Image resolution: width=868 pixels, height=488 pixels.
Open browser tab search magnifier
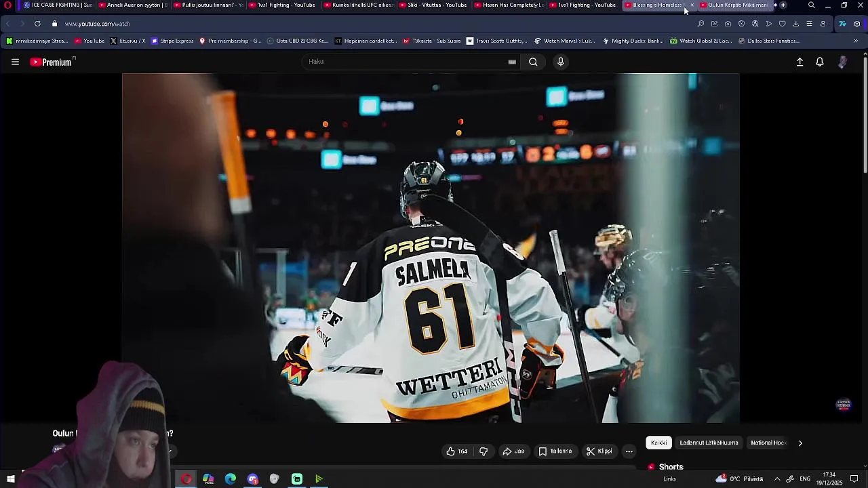[812, 5]
